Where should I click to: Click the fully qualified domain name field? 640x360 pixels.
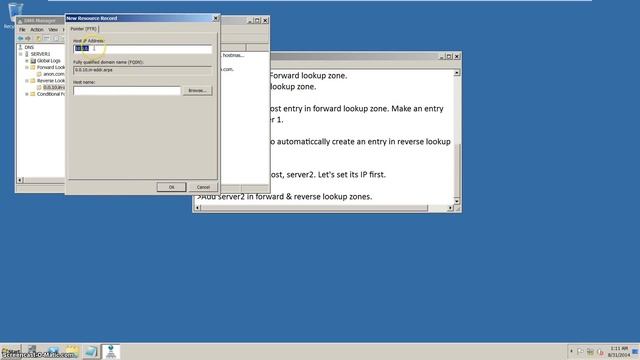click(x=142, y=70)
